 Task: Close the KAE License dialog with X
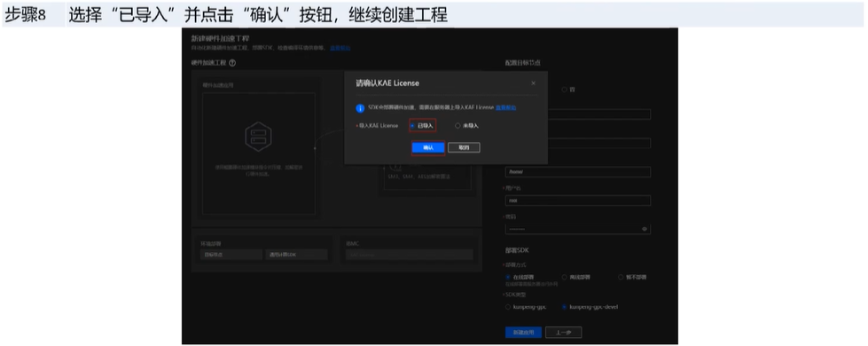[533, 83]
